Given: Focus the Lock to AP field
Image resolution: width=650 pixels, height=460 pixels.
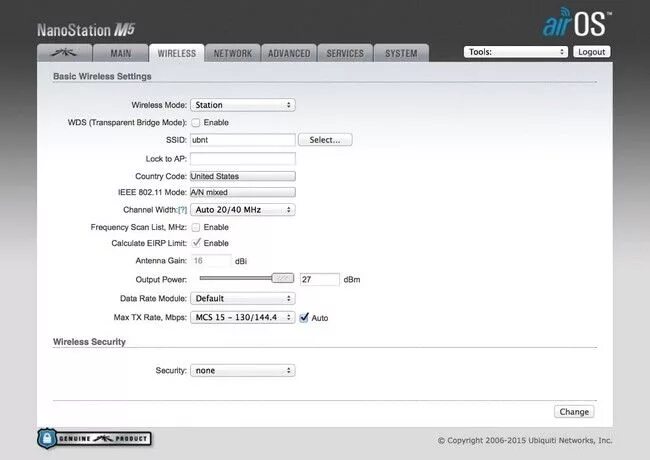Looking at the screenshot, I should pos(243,159).
